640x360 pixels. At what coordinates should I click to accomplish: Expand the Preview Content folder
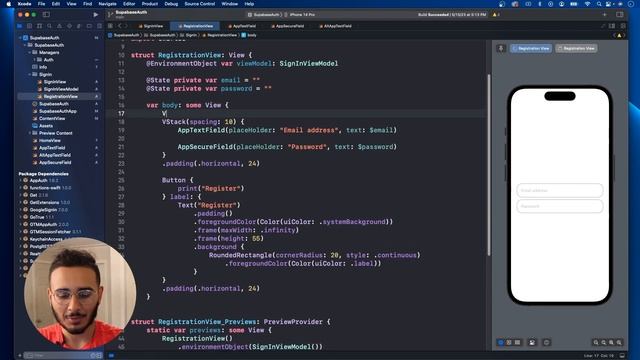[x=29, y=133]
